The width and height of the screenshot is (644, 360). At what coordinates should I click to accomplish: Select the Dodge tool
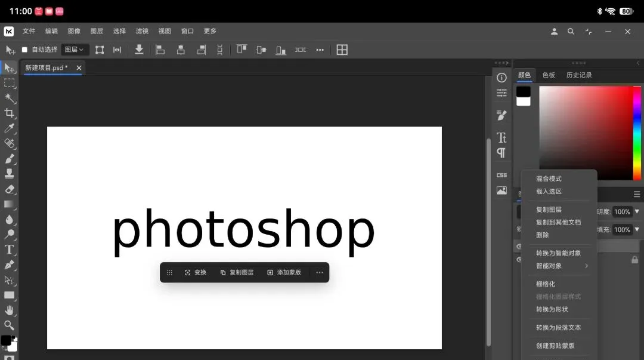(9, 235)
